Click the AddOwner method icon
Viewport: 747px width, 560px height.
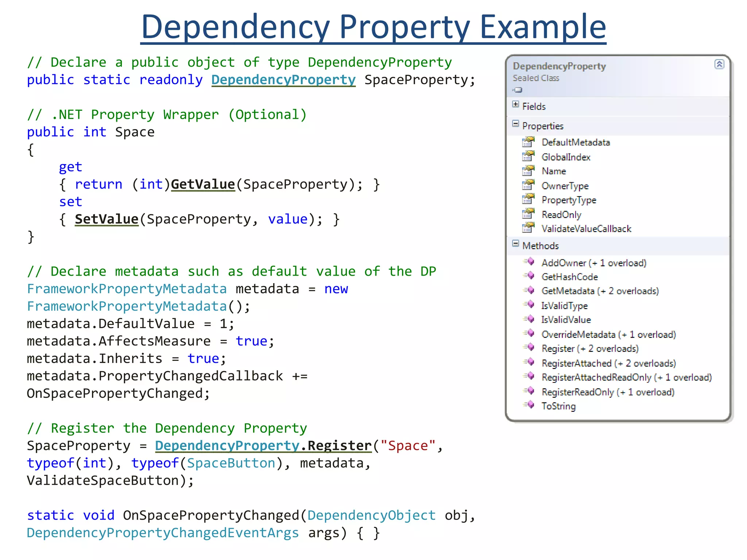click(530, 262)
